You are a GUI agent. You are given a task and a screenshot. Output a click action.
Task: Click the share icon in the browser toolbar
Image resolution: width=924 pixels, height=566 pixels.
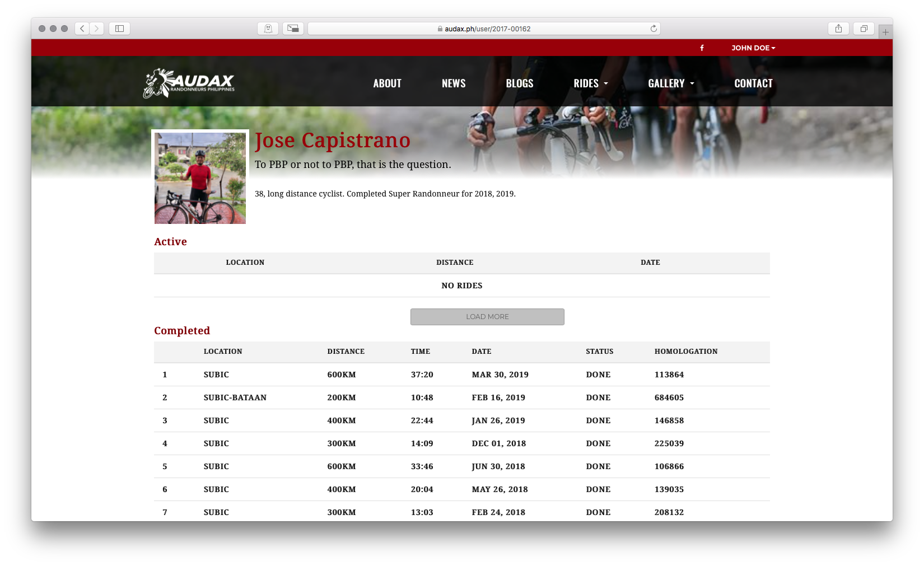tap(838, 28)
